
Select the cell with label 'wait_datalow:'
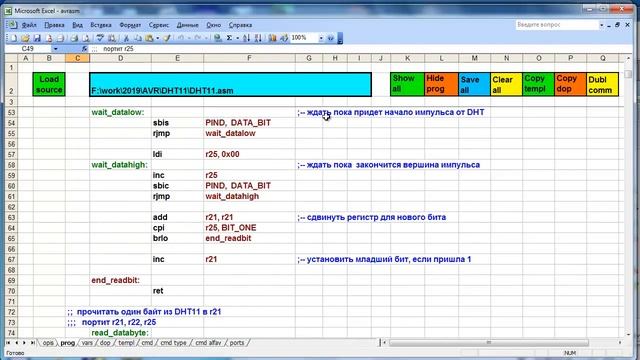(x=120, y=112)
